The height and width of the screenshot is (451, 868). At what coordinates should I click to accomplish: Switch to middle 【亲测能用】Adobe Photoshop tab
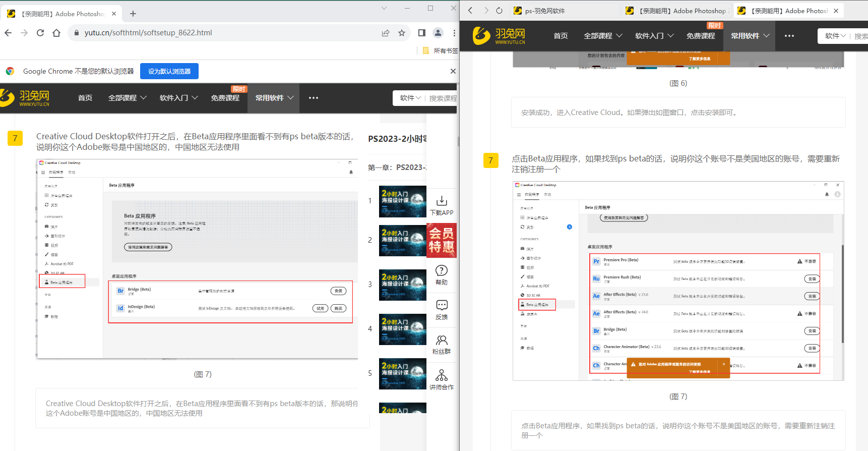tap(676, 11)
